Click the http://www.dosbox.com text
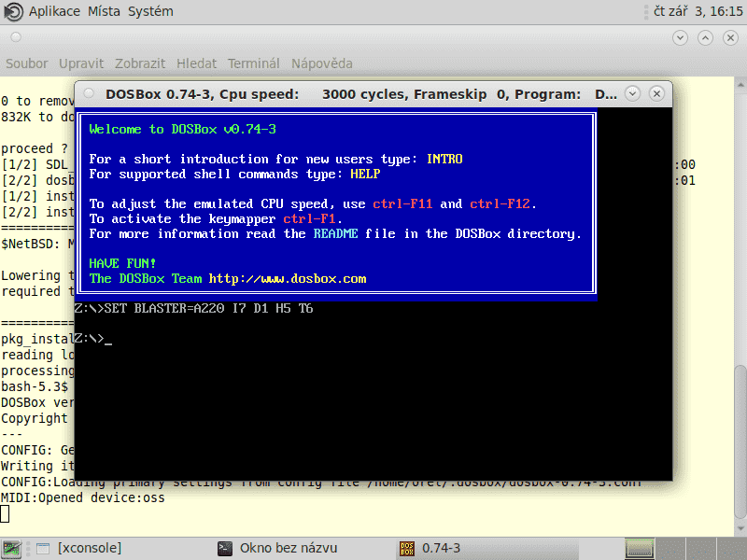Viewport: 747px width, 560px height. pos(288,278)
